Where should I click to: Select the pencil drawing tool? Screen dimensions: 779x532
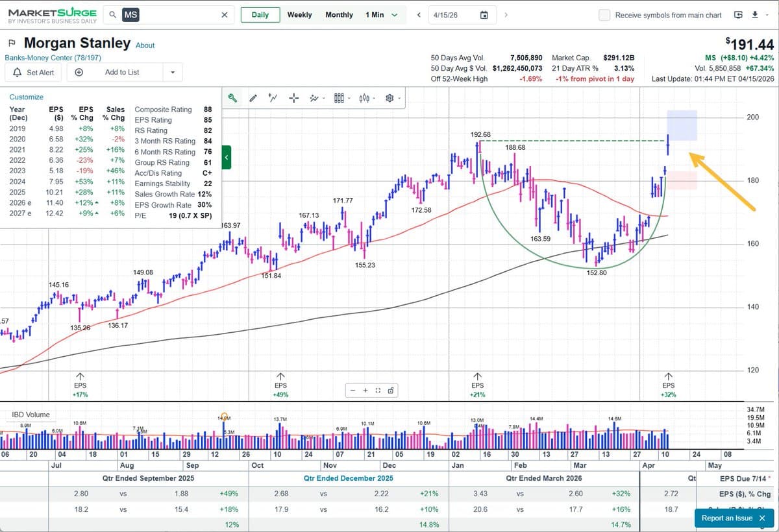253,98
